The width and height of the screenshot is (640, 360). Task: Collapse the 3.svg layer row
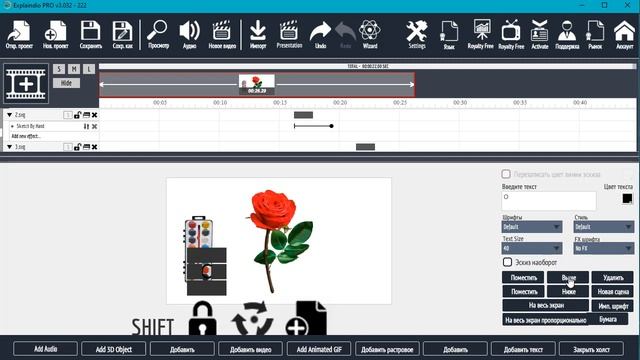click(9, 147)
